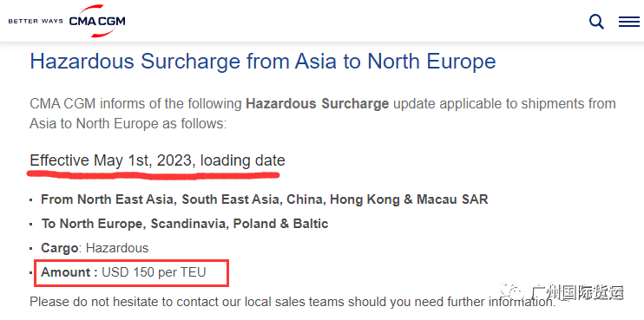Viewport: 644px width, 320px height.
Task: Click the Hazardous Surcharge page heading
Action: pyautogui.click(x=263, y=62)
